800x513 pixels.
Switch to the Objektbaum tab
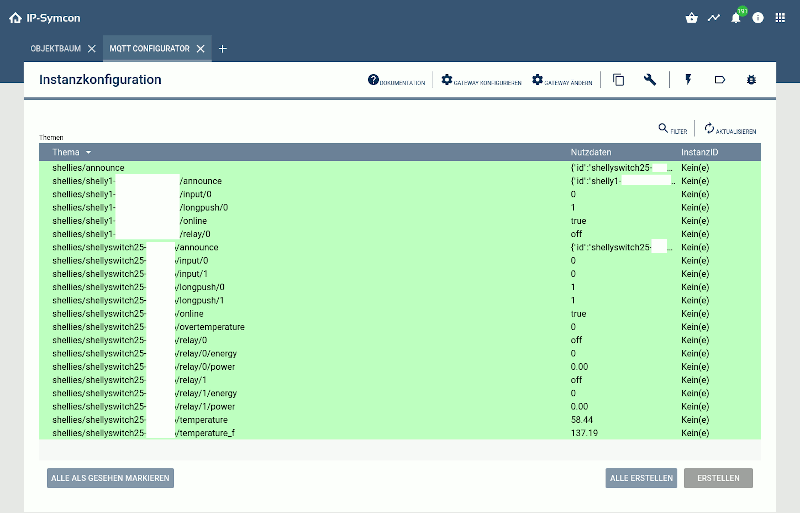56,48
